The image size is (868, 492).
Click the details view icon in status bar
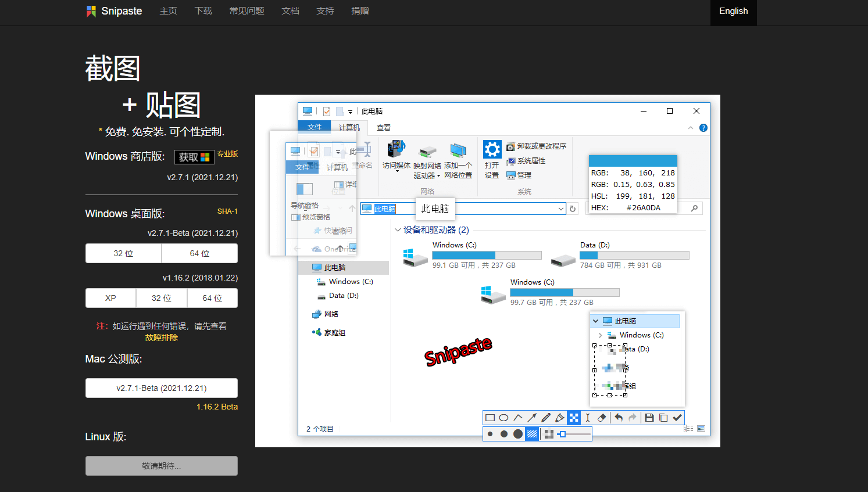point(689,429)
